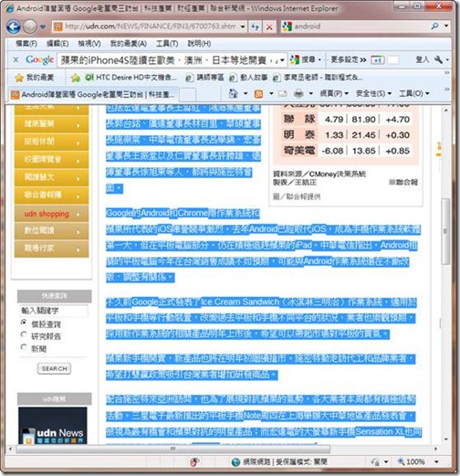
Task: Expand the favorites bar overflow chevron
Action: (447, 73)
